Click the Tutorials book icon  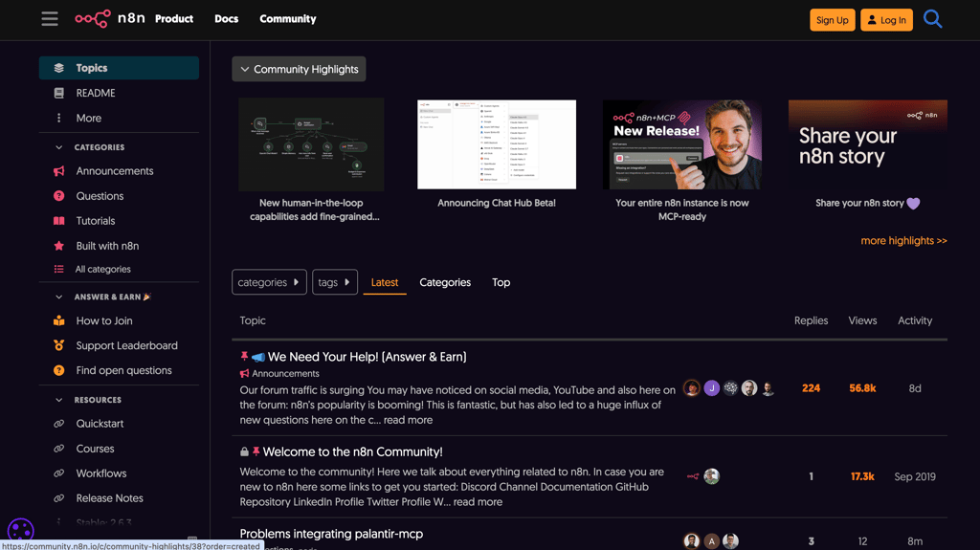point(58,221)
